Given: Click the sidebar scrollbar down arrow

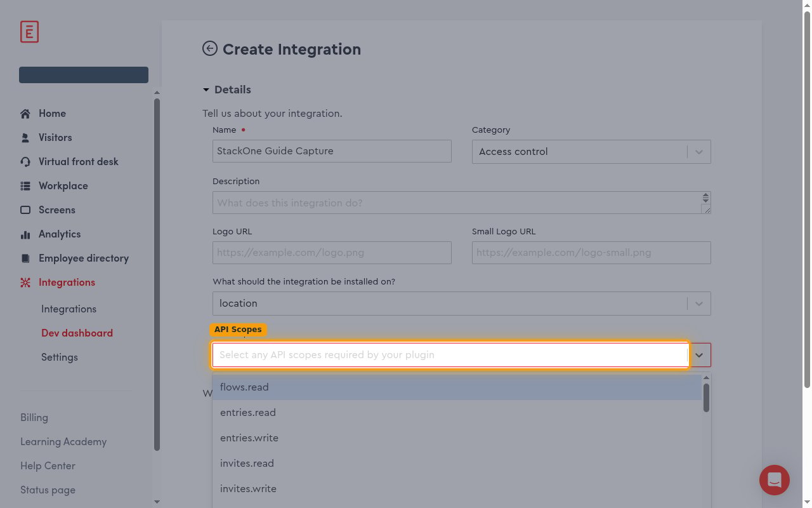Looking at the screenshot, I should [x=157, y=502].
